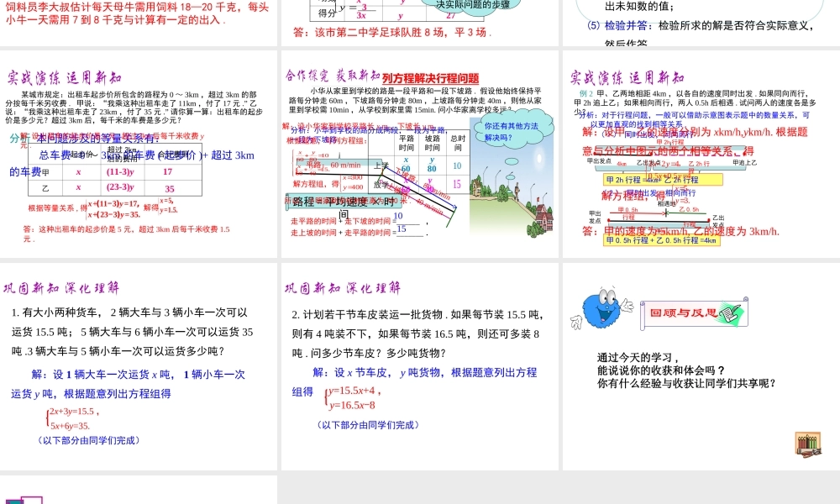Select the 有大小两种货车 exercise slide
Image resolution: width=840 pixels, height=504 pixels.
(x=139, y=366)
